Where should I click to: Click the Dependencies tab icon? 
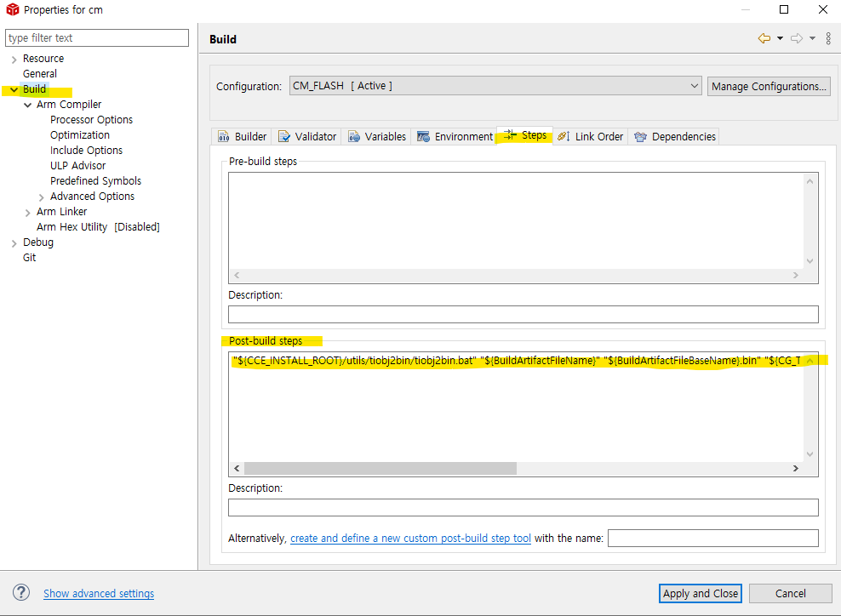pyautogui.click(x=640, y=137)
